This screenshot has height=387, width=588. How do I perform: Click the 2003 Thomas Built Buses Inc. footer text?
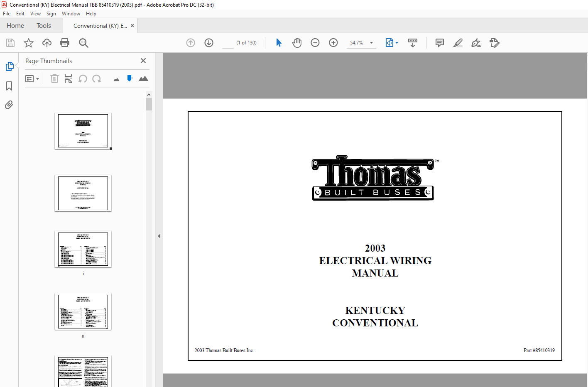click(224, 350)
